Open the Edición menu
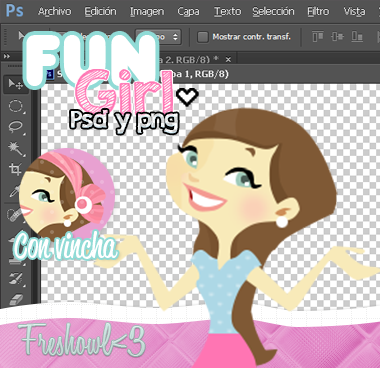 click(x=100, y=11)
